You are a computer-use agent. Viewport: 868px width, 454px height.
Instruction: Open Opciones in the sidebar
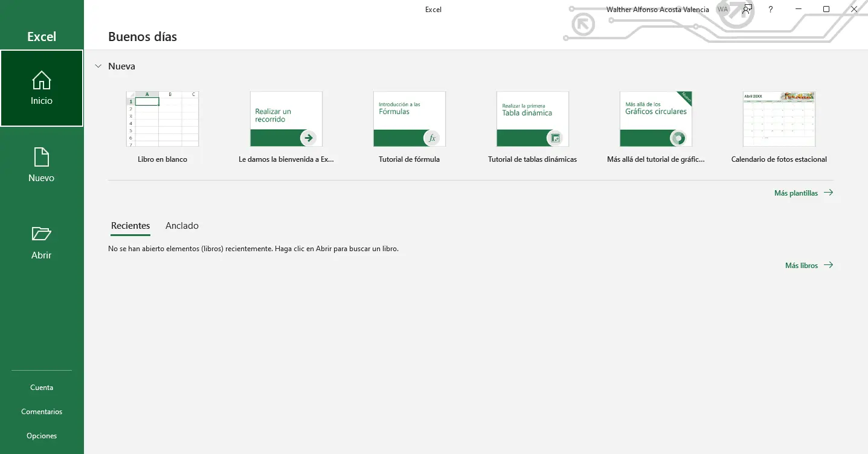pos(42,436)
